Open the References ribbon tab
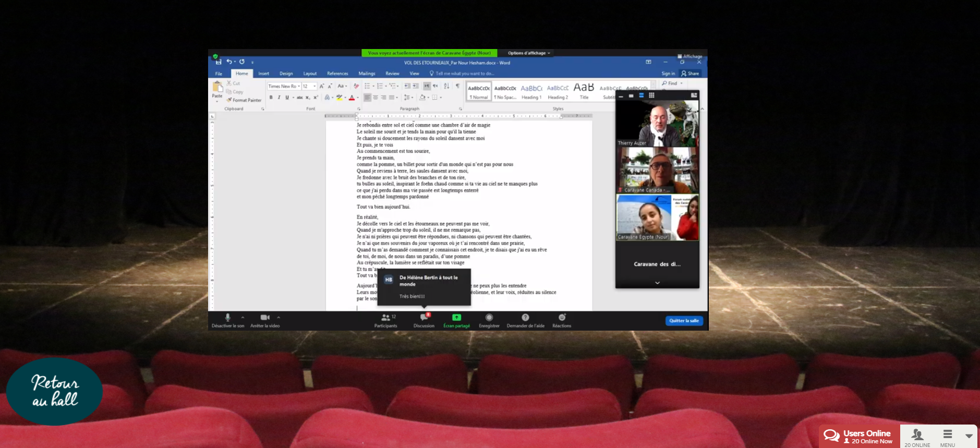Viewport: 980px width, 448px height. click(337, 74)
